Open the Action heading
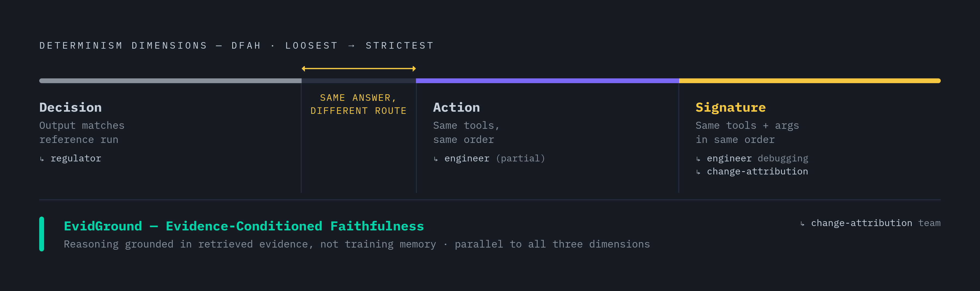980x291 pixels. click(x=457, y=108)
